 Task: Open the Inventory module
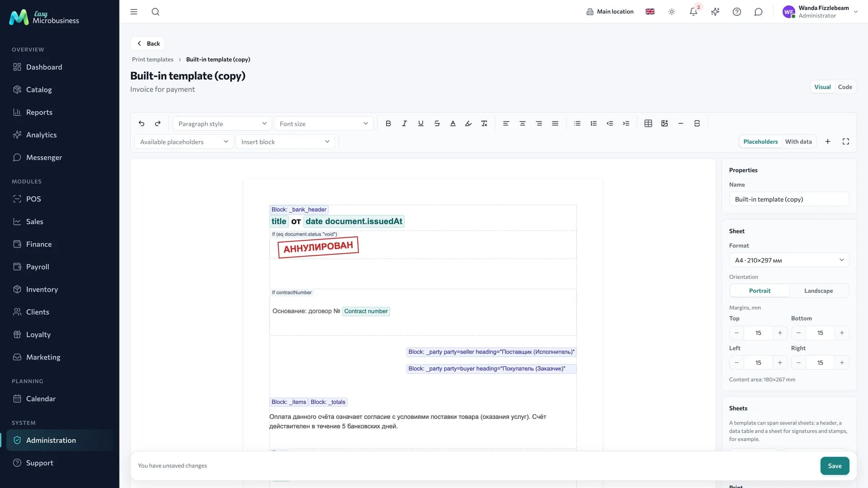tap(60, 289)
